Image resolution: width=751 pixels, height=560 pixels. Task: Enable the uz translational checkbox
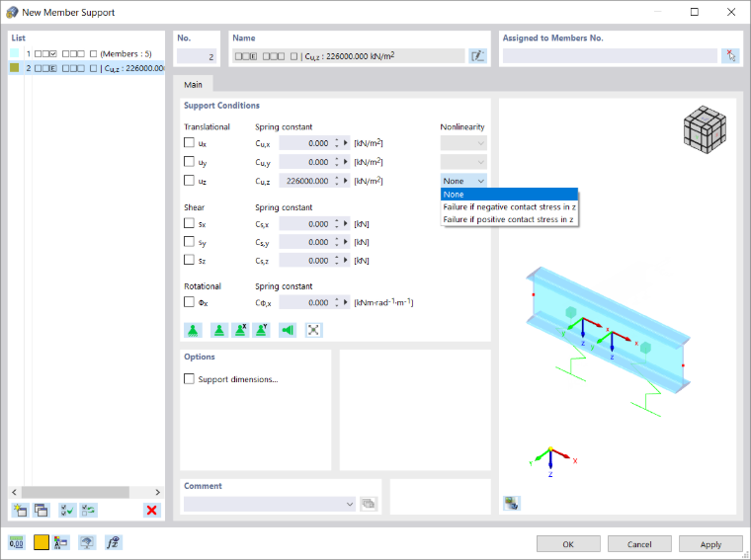pyautogui.click(x=189, y=181)
